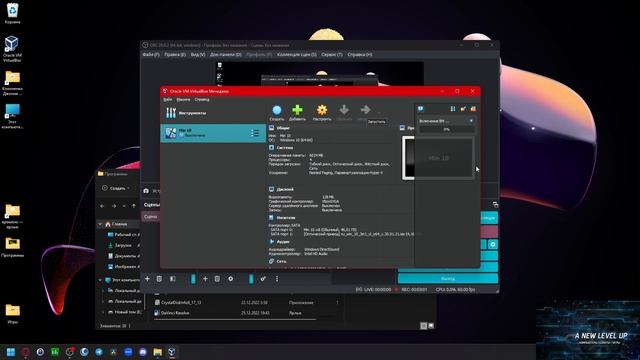Open Справка (H) menu in OBS
This screenshot has height=360, width=640.
tap(360, 54)
